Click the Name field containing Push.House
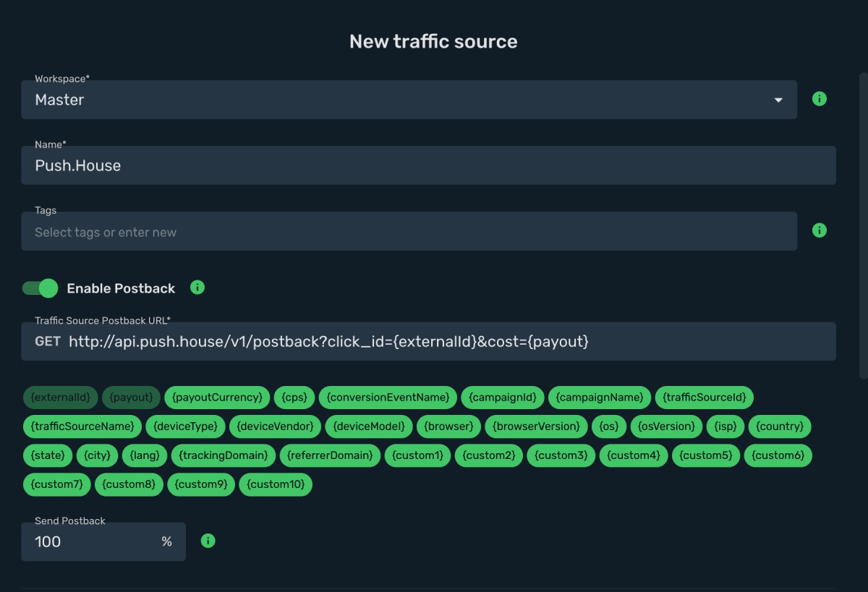 [x=428, y=166]
